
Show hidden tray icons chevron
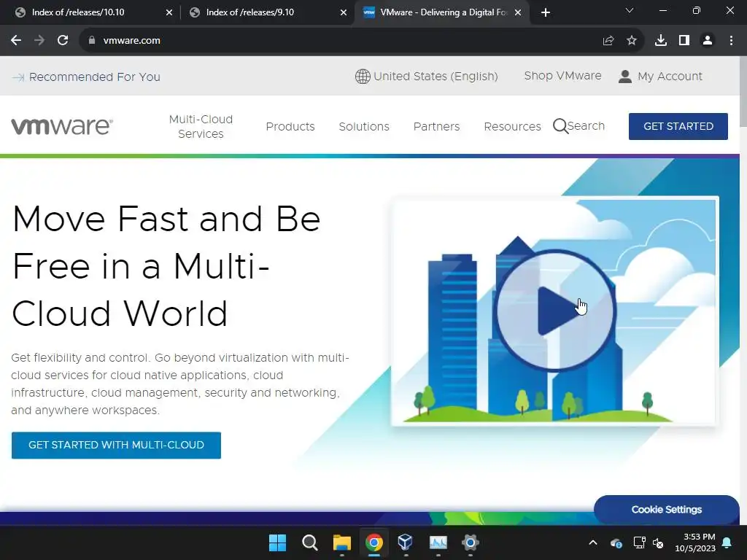[x=592, y=542]
